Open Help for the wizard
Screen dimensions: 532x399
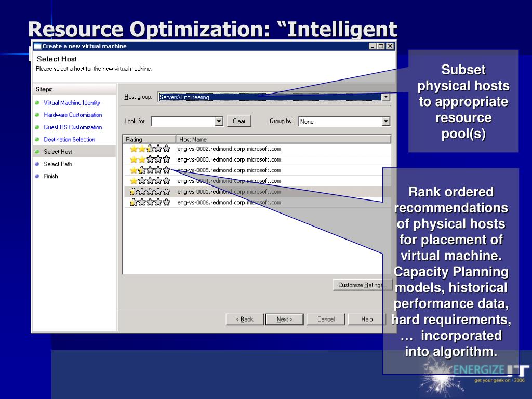[x=367, y=320]
